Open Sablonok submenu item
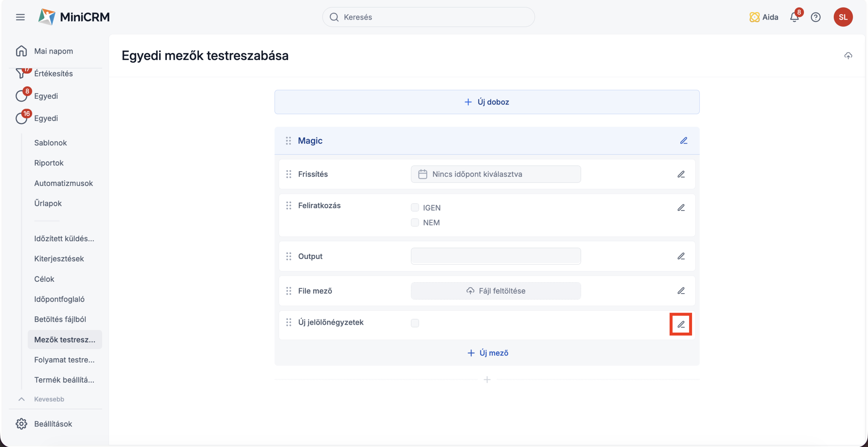The height and width of the screenshot is (447, 868). click(51, 143)
